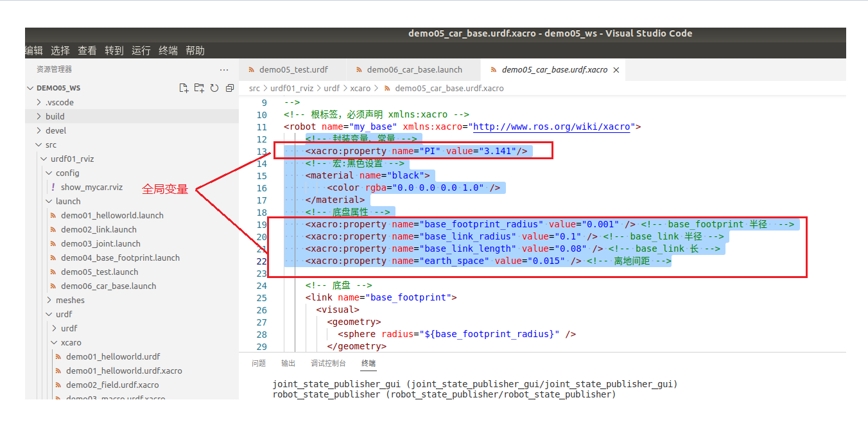Viewport: 868px width, 445px height.
Task: Create a new folder in DEMO05_WS
Action: [199, 87]
